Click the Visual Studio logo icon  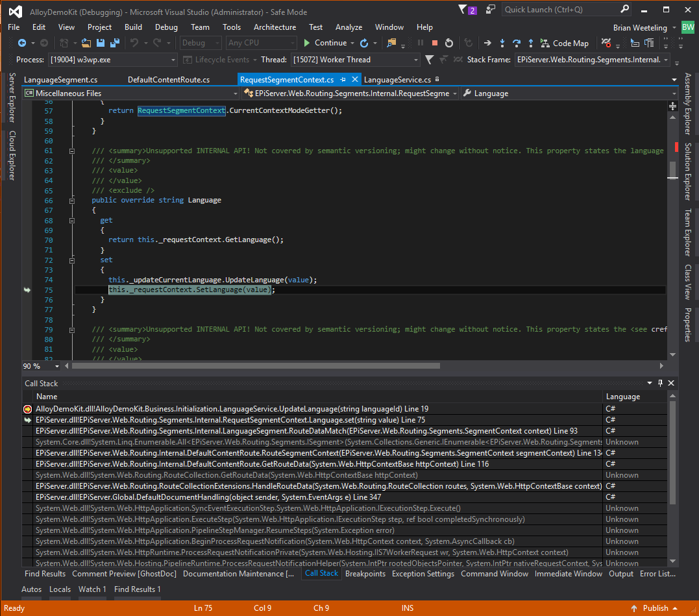[x=16, y=12]
